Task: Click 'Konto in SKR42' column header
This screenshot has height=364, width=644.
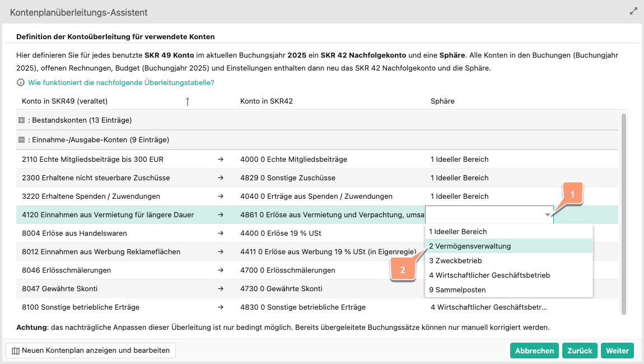Action: pyautogui.click(x=267, y=101)
